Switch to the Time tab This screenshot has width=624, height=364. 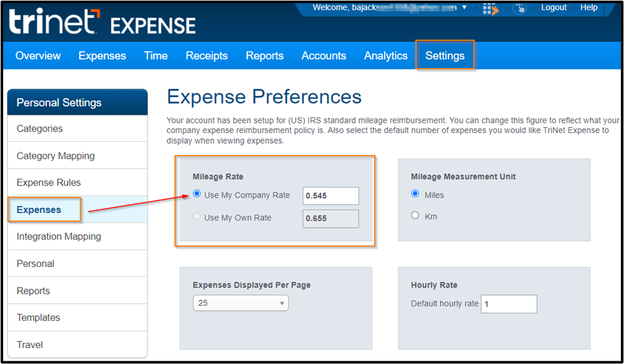pyautogui.click(x=156, y=56)
